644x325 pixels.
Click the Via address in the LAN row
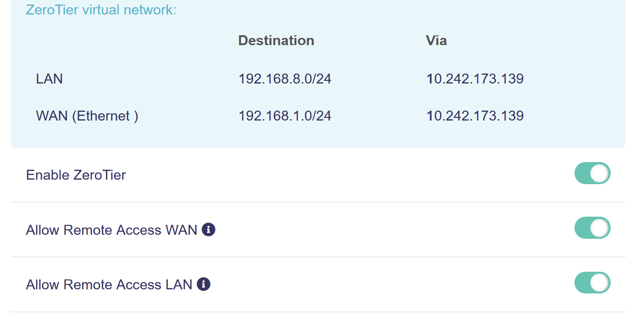(475, 79)
